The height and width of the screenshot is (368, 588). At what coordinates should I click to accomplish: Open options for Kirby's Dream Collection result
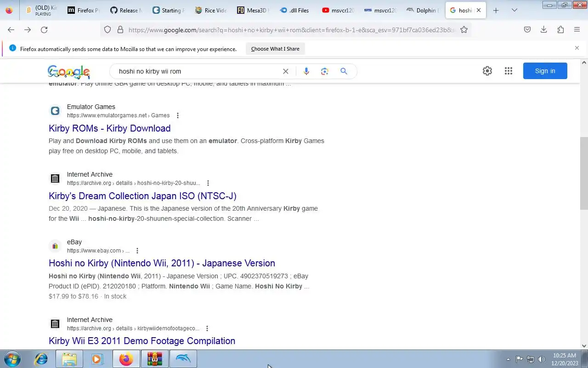[x=208, y=183]
